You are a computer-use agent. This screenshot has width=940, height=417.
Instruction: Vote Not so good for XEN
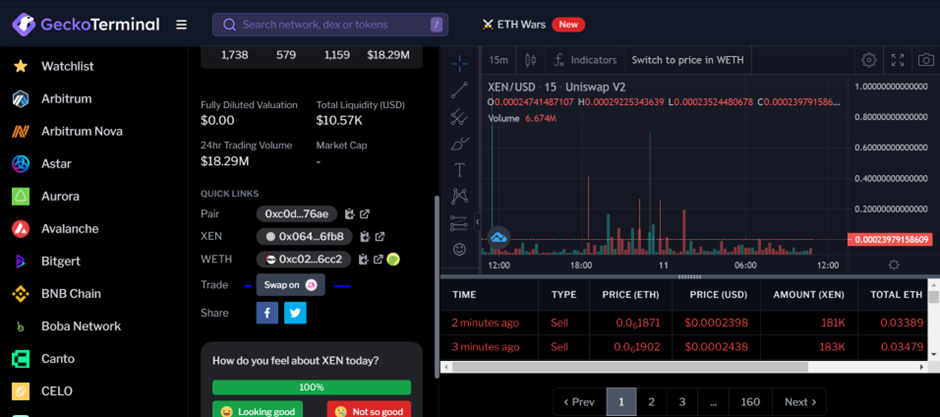coord(369,411)
